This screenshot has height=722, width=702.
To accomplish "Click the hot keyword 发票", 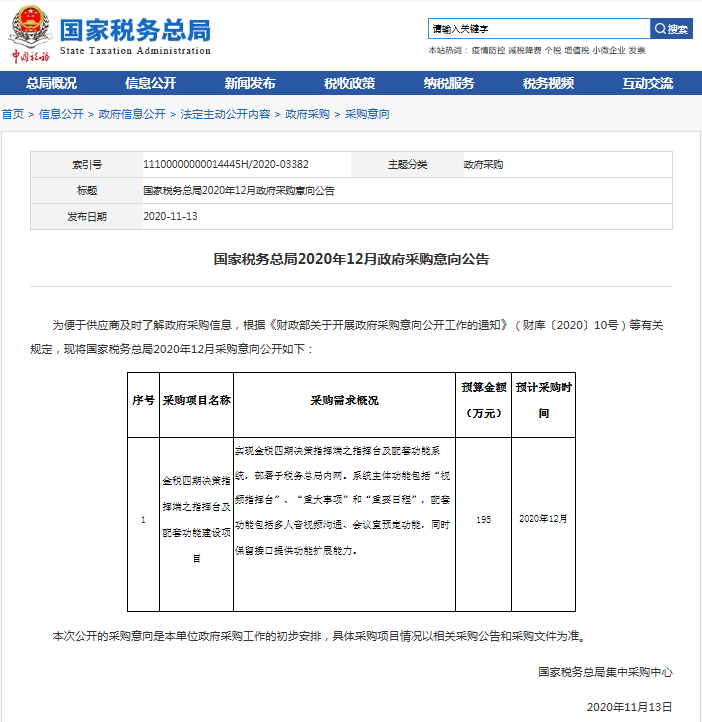I will point(637,51).
